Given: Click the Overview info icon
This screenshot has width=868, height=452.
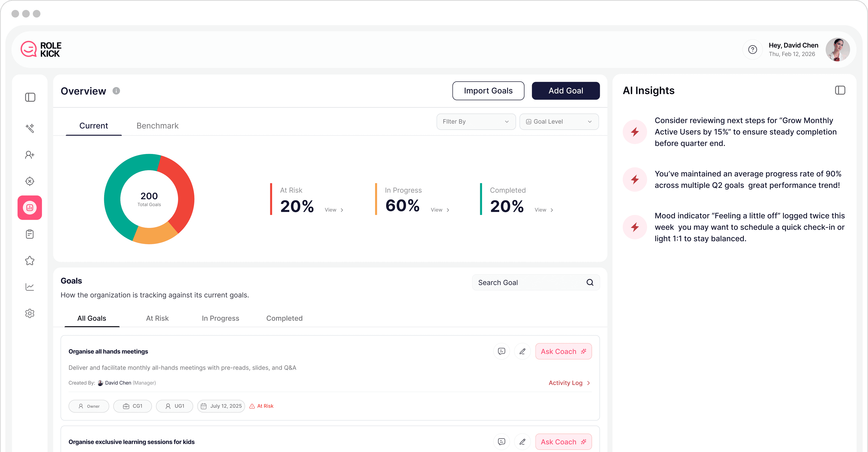Looking at the screenshot, I should (116, 91).
